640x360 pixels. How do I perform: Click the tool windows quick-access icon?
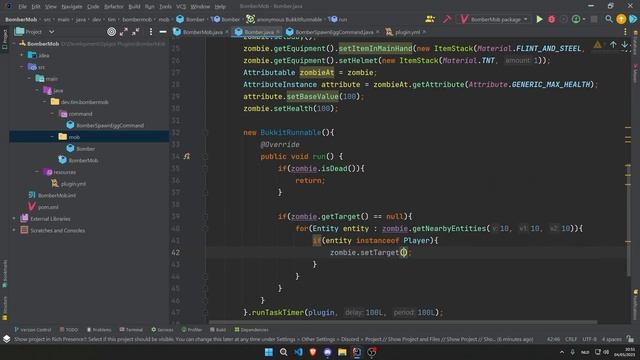tap(6, 339)
